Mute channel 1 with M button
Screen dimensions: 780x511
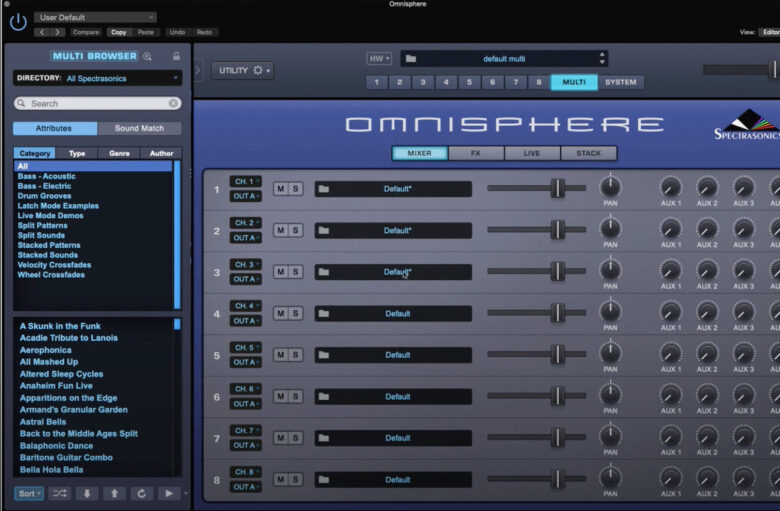pos(281,189)
